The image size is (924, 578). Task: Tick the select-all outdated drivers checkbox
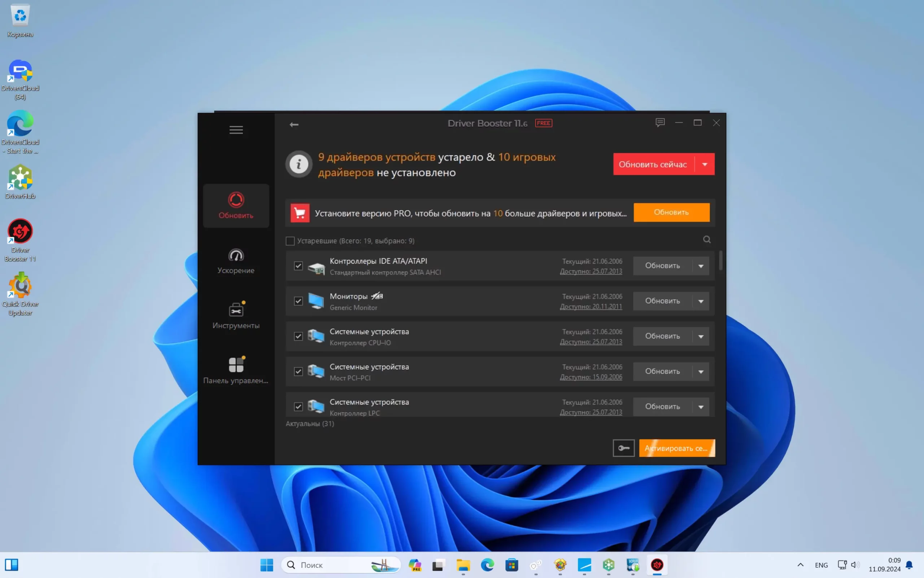click(290, 241)
